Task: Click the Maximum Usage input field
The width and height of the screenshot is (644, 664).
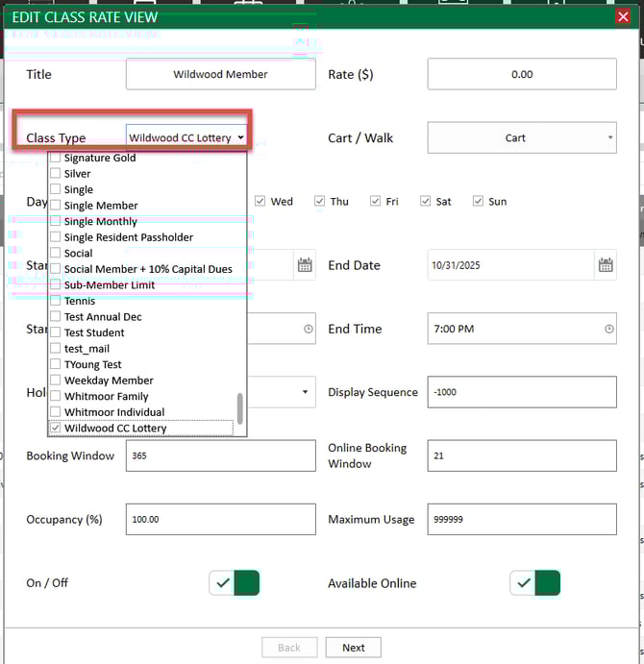Action: [x=521, y=519]
